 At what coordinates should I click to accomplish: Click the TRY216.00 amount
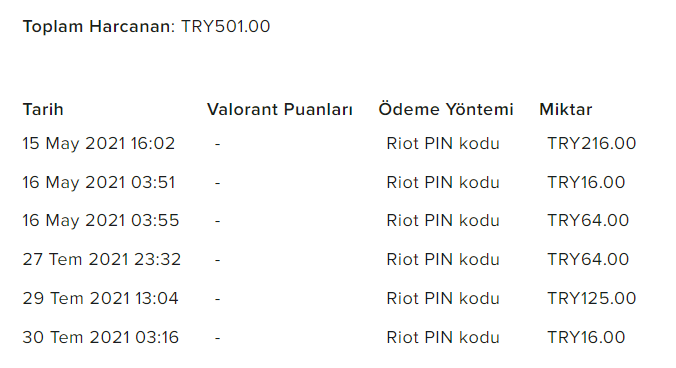pos(592,143)
